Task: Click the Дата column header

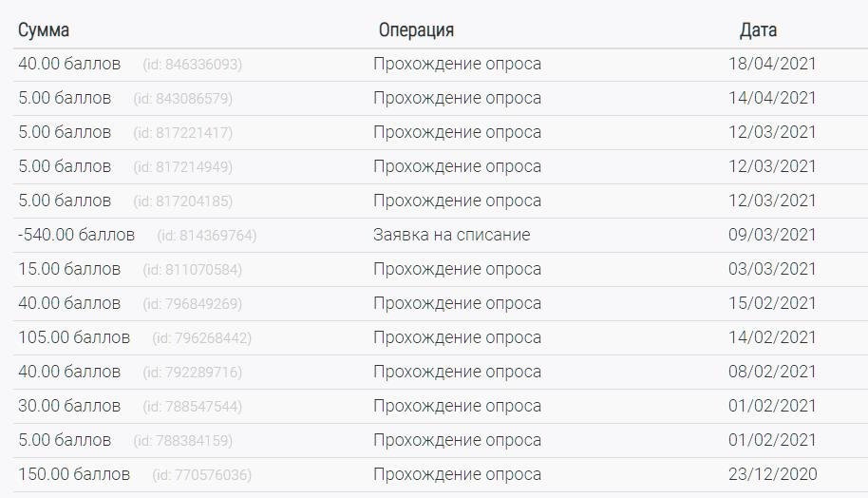Action: pos(758,30)
